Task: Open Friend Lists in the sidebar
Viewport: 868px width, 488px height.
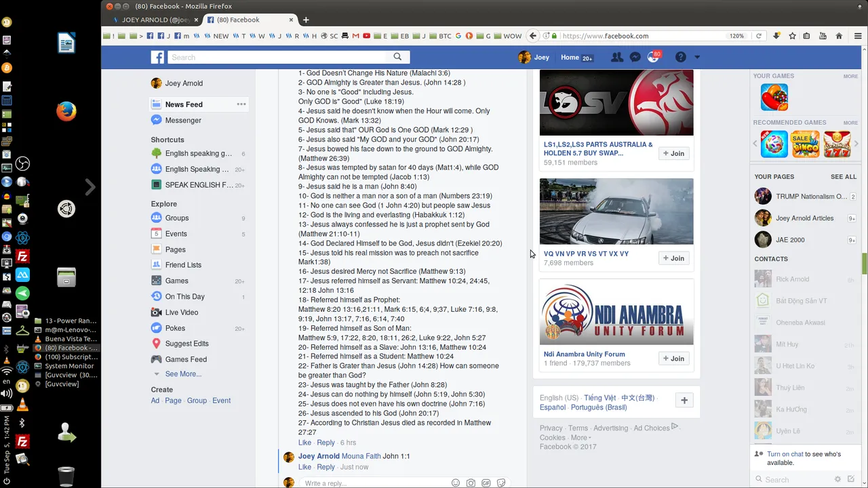Action: click(x=183, y=265)
